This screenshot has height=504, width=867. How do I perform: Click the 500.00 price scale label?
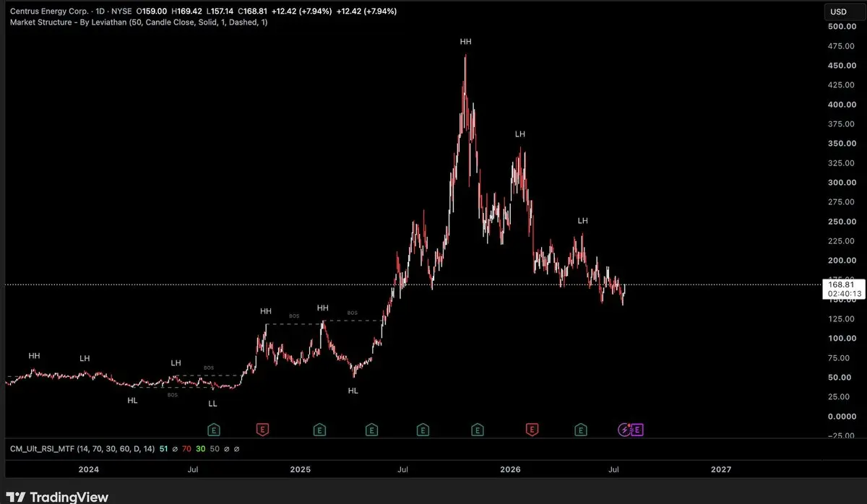[842, 27]
